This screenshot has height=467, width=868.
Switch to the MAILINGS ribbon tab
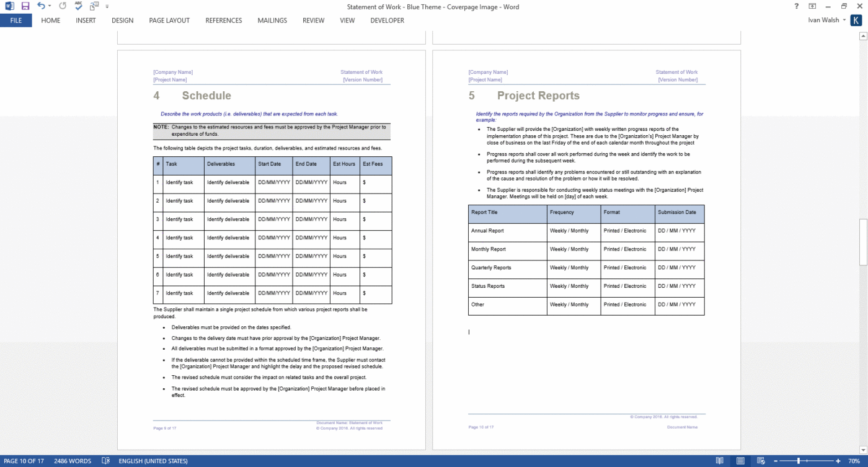click(x=272, y=20)
